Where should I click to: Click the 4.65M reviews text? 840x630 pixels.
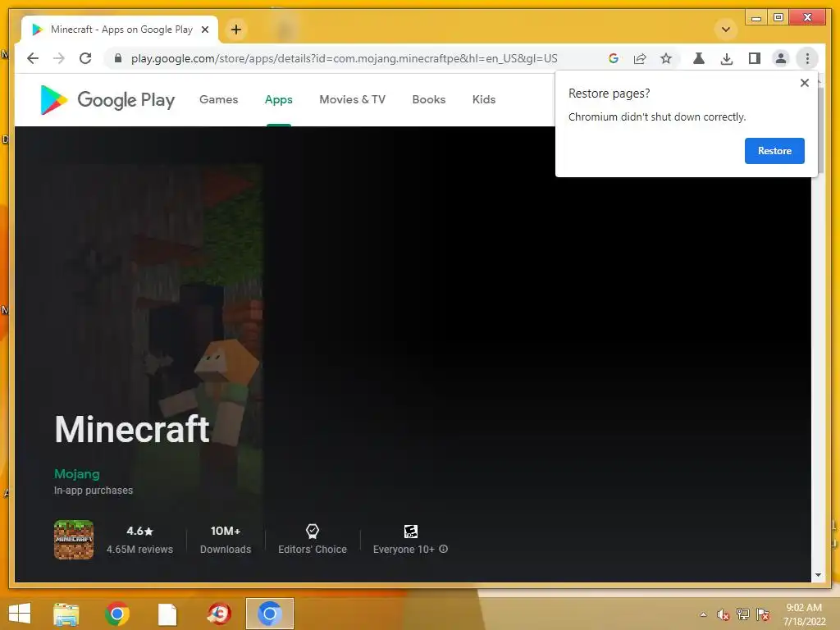(139, 549)
